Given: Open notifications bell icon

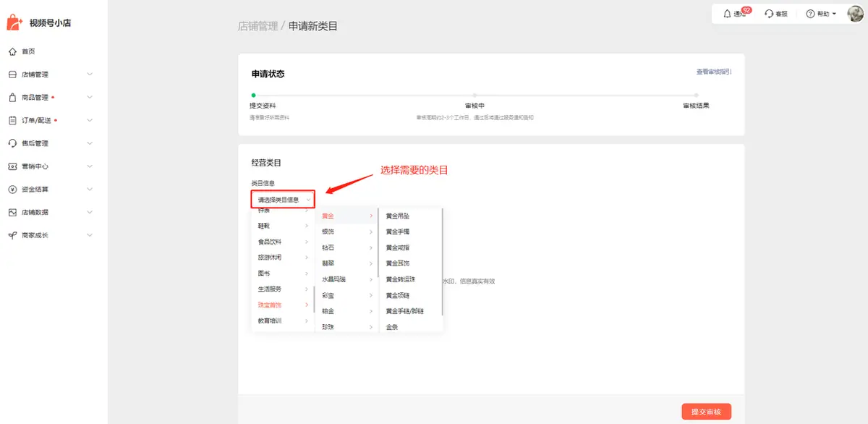Looking at the screenshot, I should point(727,14).
